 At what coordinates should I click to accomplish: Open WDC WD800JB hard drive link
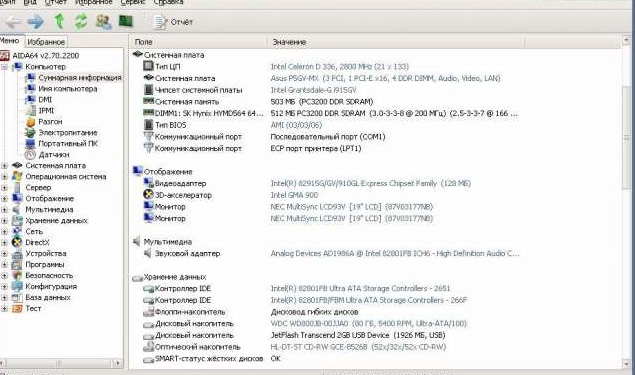pos(369,324)
